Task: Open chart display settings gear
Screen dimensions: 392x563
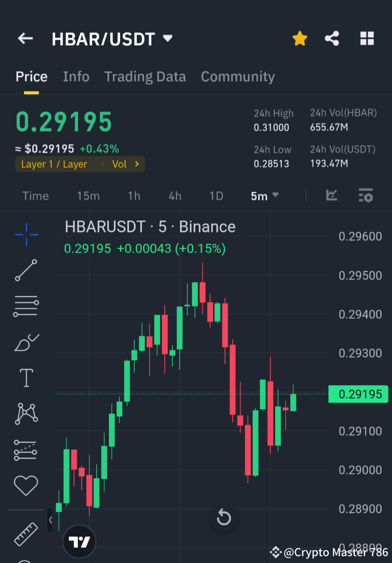Action: pos(366,196)
